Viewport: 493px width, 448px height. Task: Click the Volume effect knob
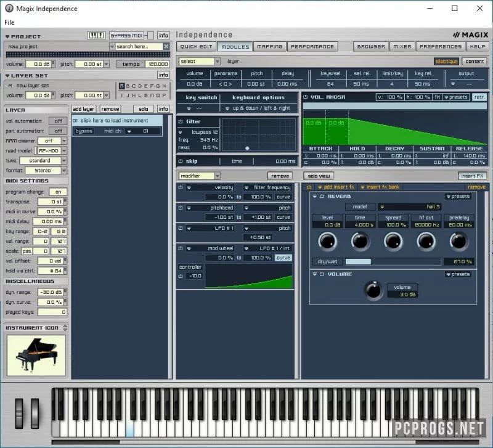[x=373, y=290]
